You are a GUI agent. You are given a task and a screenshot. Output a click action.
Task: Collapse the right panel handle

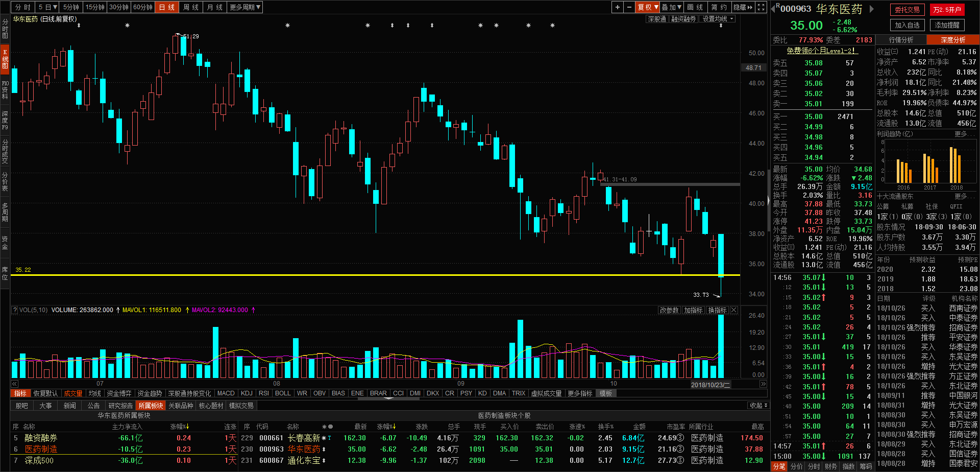(769, 201)
